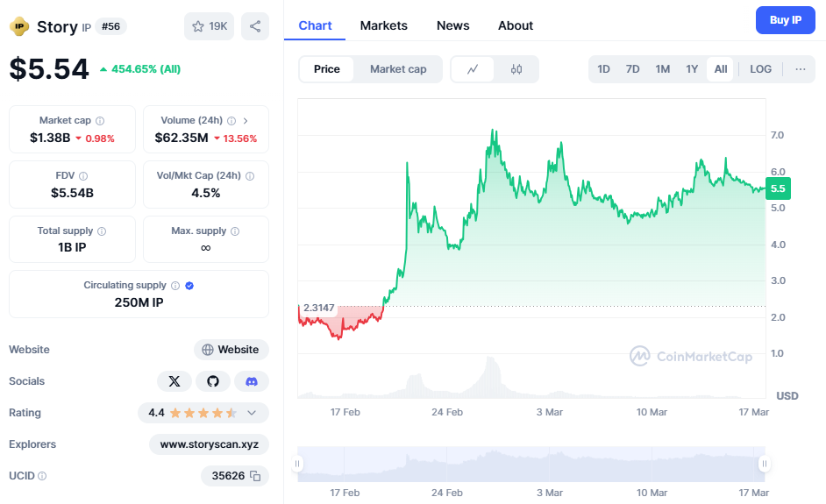
Task: Open the News tab
Action: tap(452, 25)
